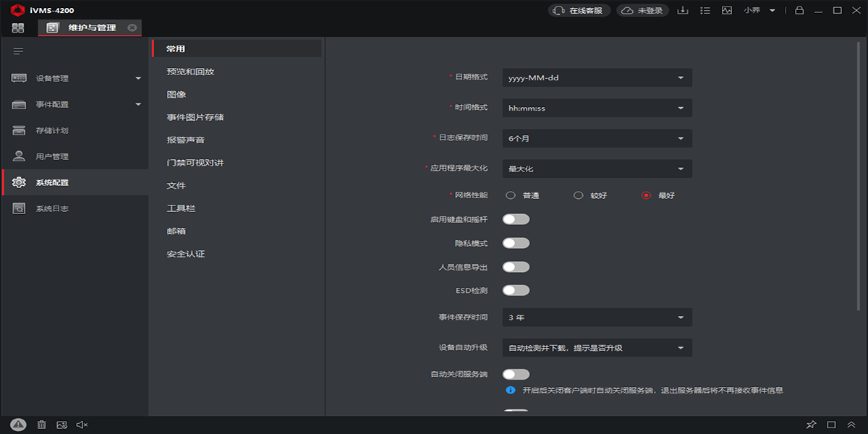The image size is (868, 434).
Task: Toggle the 自动关闭服务端 switch
Action: pos(516,374)
